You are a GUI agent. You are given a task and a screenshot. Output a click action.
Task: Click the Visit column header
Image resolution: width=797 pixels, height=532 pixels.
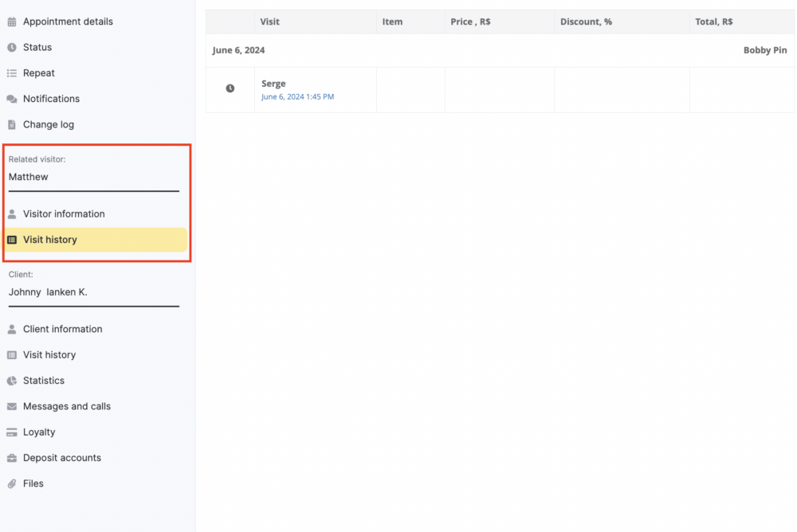tap(270, 22)
